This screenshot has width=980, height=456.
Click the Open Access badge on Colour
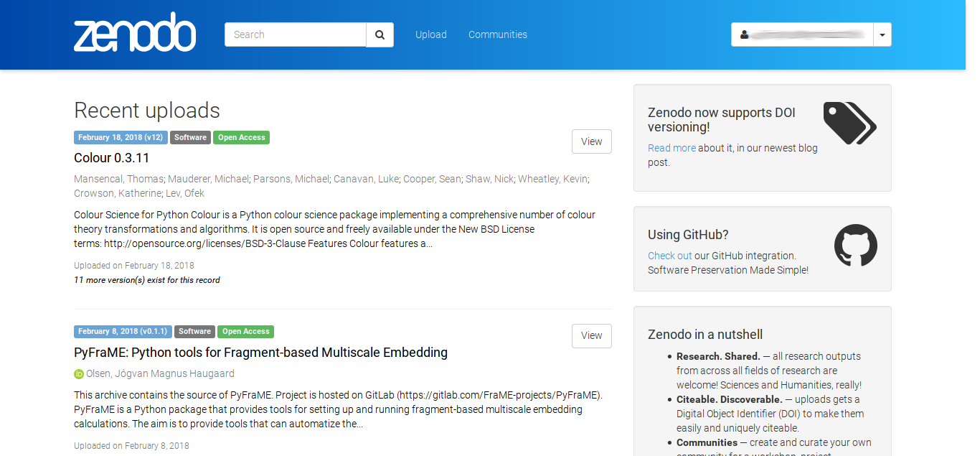[241, 137]
